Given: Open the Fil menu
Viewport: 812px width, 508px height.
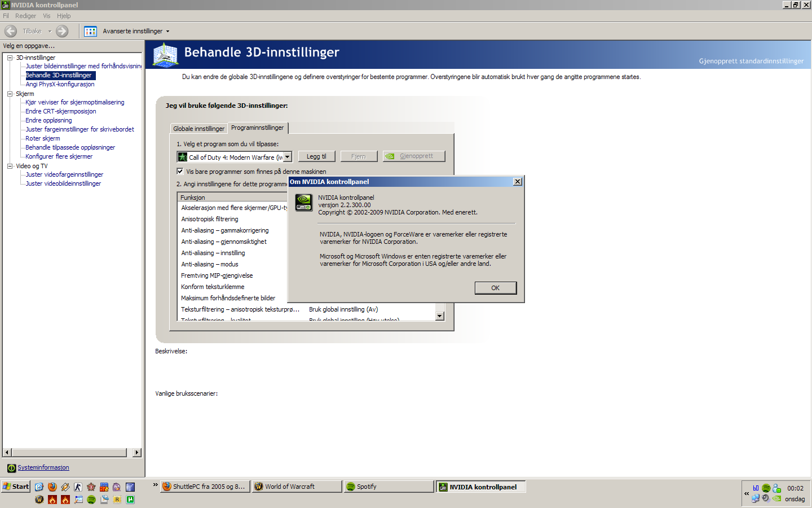Looking at the screenshot, I should pos(6,16).
